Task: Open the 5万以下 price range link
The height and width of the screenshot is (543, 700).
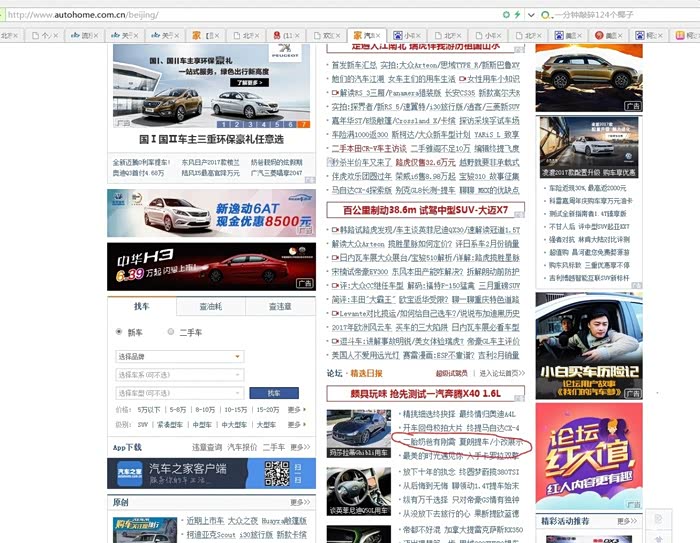Action: [148, 409]
